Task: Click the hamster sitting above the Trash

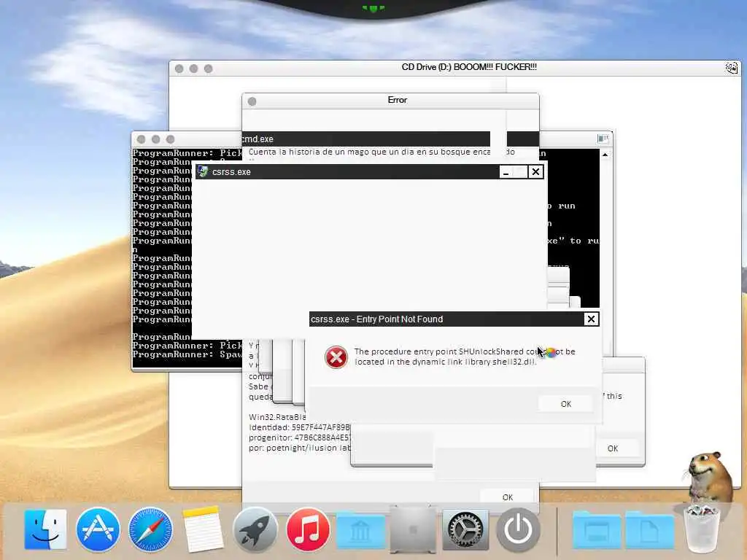Action: tap(710, 477)
